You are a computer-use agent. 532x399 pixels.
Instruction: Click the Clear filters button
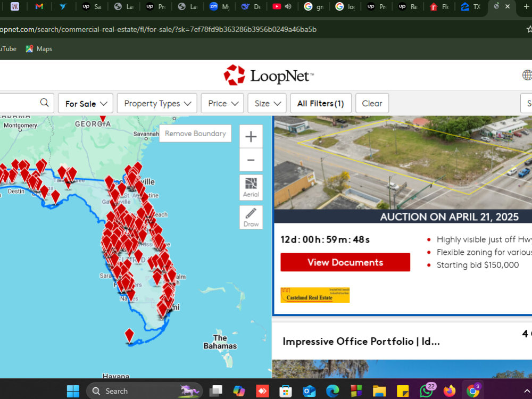(372, 104)
